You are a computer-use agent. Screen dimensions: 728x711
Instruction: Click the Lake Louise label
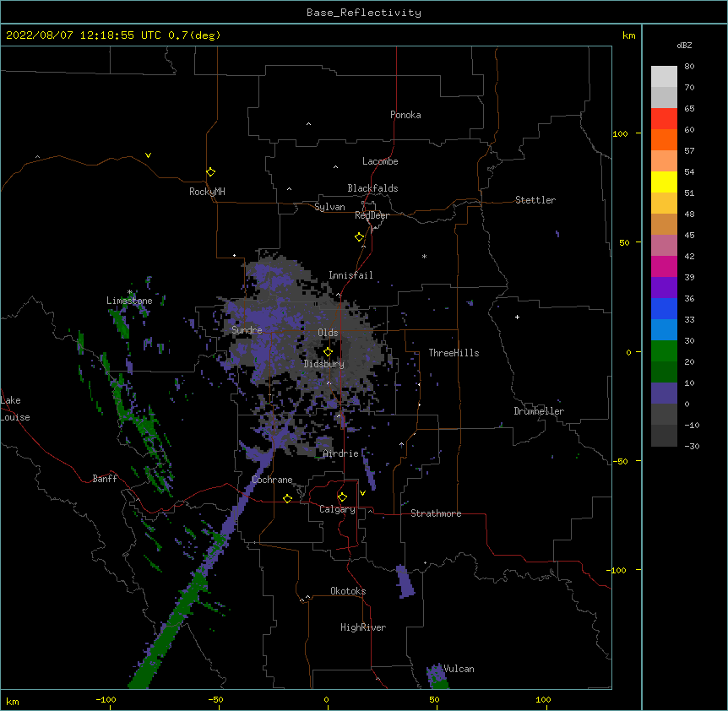(x=15, y=409)
